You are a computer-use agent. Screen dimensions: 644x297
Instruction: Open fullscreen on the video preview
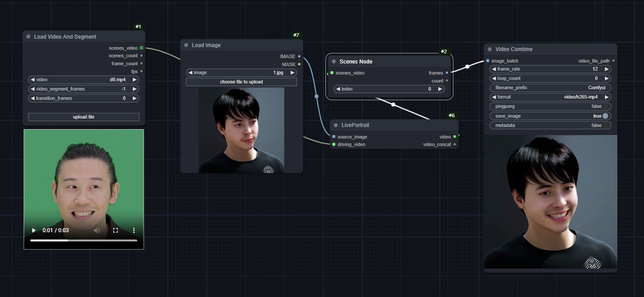(x=116, y=230)
